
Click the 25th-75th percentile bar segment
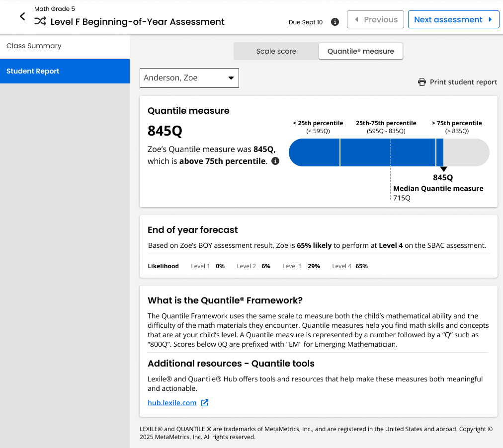point(388,152)
